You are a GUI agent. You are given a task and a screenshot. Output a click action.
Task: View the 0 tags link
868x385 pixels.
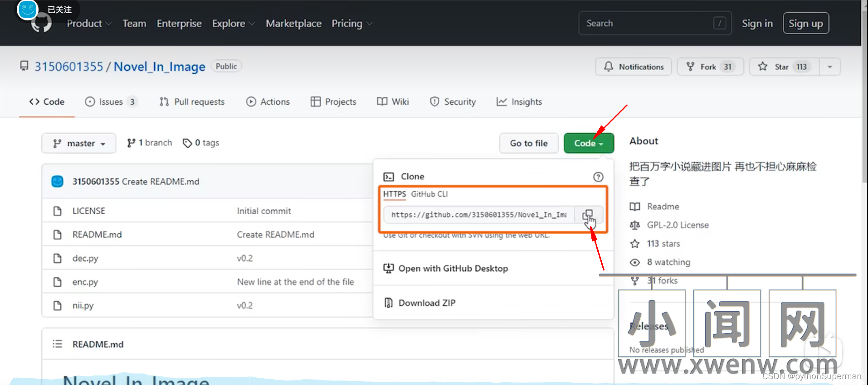click(x=201, y=143)
